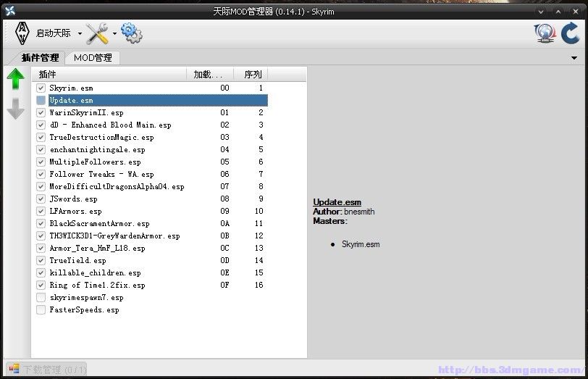Uncheck the Skyrim.esm plugin
Screen dimensions: 588x379
[x=41, y=88]
